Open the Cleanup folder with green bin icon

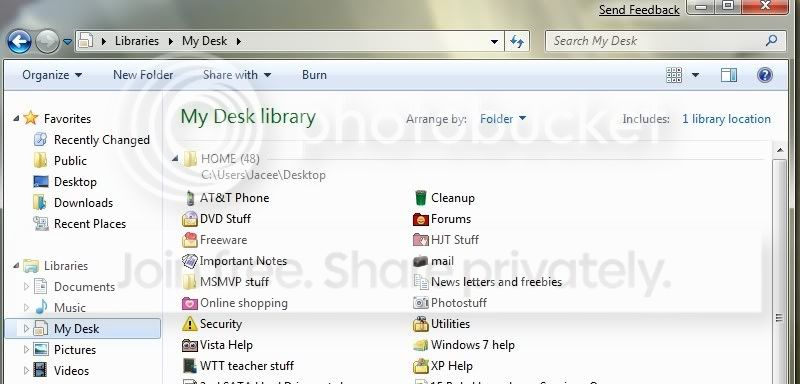pos(444,198)
